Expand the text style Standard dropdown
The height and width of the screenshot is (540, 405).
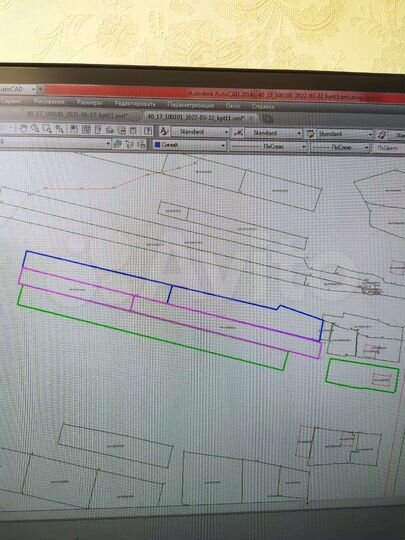click(x=200, y=132)
